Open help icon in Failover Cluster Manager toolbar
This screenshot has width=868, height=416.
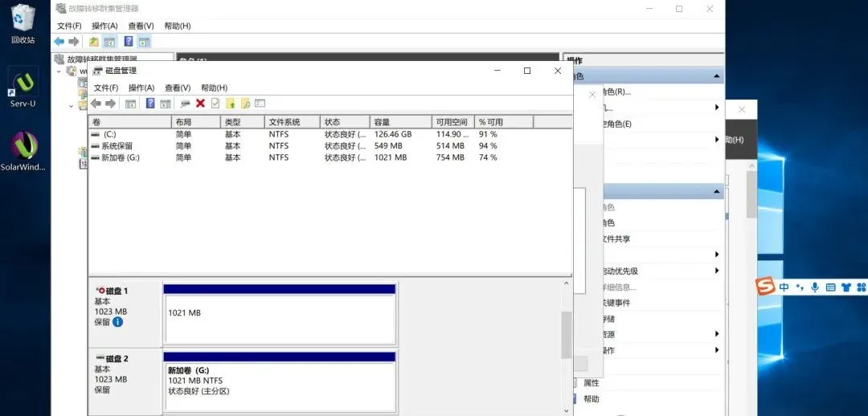(129, 42)
